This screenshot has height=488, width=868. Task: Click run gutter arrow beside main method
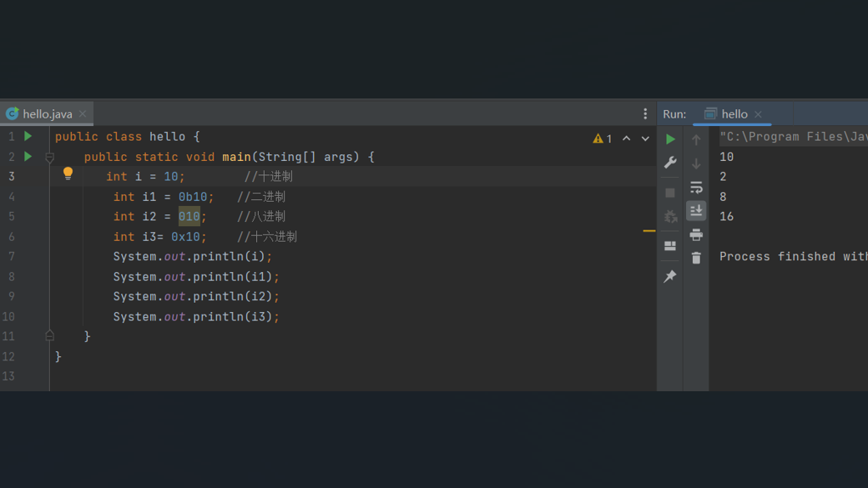click(28, 156)
